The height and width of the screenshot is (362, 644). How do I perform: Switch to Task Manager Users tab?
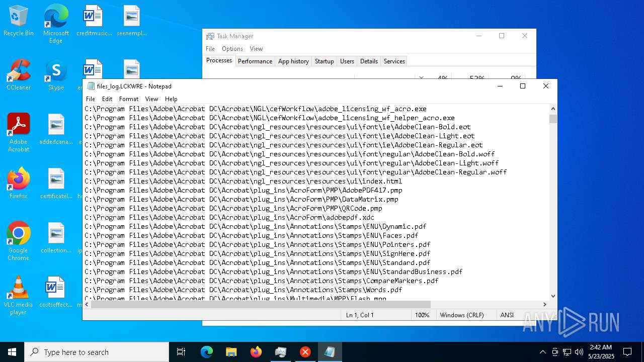point(347,61)
